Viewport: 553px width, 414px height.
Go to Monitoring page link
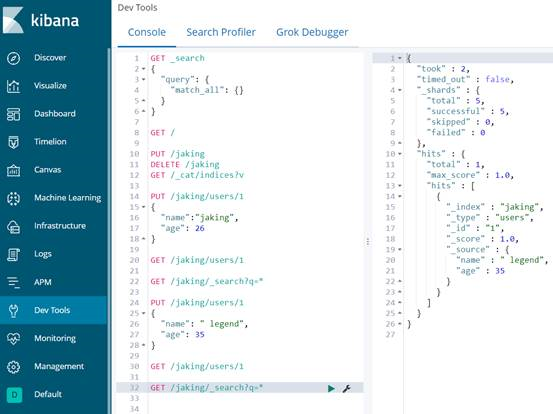coord(55,339)
